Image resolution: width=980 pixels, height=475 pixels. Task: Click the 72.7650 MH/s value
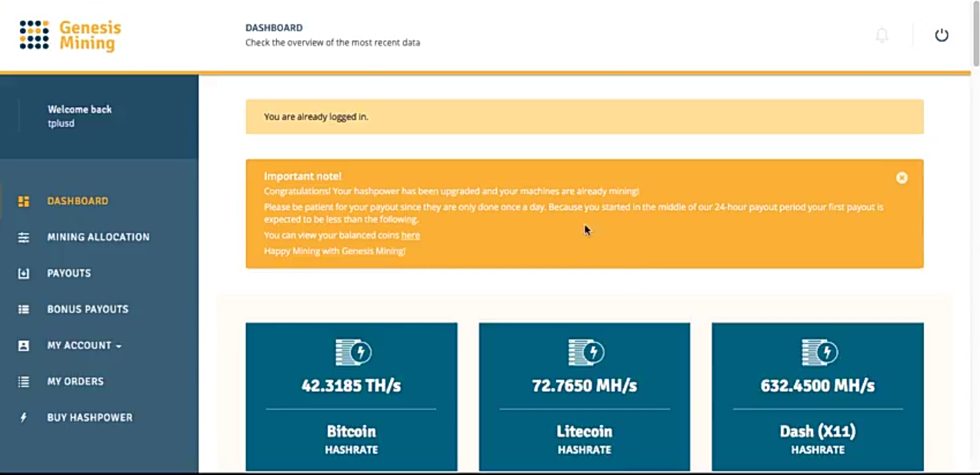pyautogui.click(x=585, y=386)
